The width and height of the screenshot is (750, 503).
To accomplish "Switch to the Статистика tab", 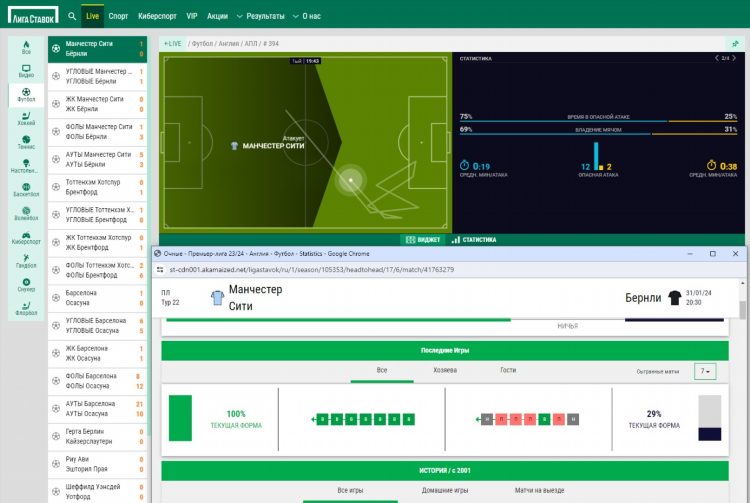I will click(x=474, y=240).
